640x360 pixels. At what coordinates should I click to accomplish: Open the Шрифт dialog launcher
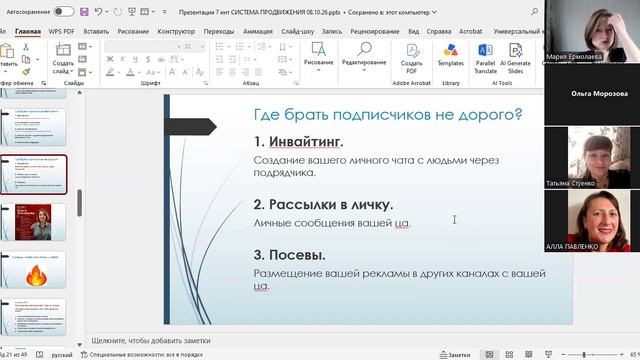coord(206,83)
